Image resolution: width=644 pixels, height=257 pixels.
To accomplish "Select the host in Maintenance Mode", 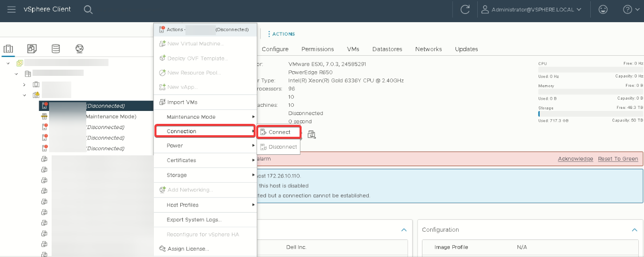I will pos(89,116).
